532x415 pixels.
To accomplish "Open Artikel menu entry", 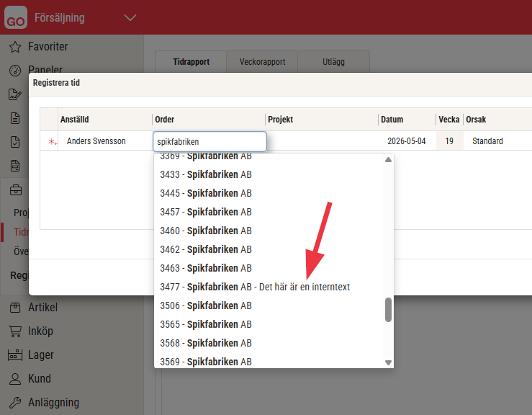I will click(42, 308).
